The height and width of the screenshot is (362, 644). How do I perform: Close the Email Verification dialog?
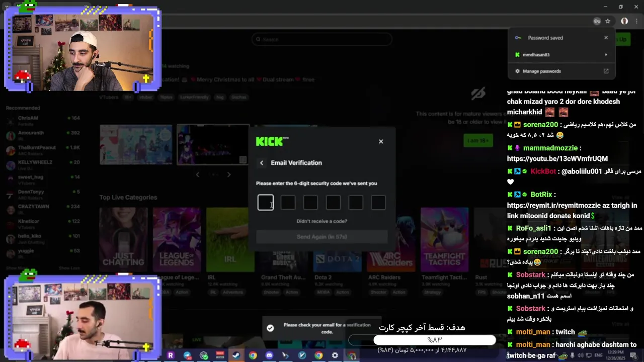(381, 141)
